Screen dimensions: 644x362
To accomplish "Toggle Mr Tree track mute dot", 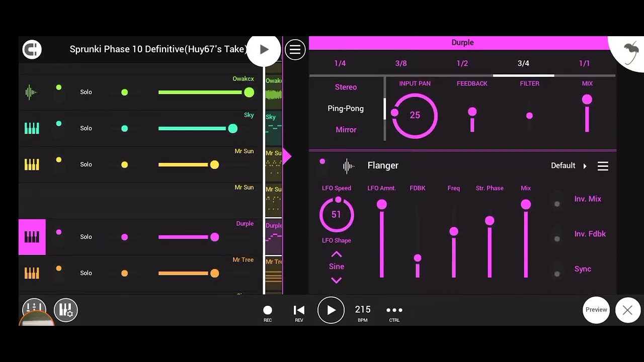I will pos(59,268).
